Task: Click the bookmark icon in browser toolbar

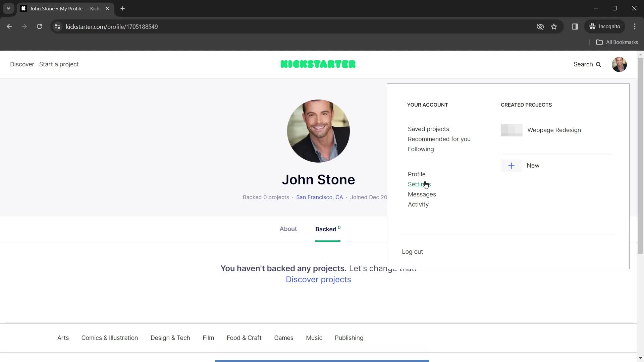Action: point(554,26)
